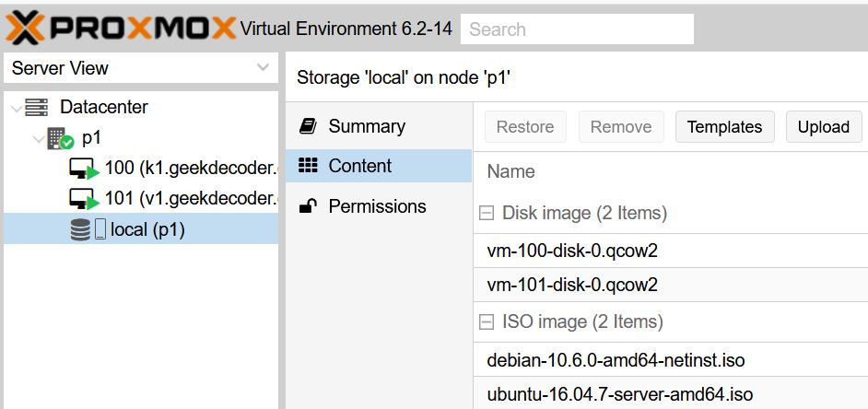Image resolution: width=868 pixels, height=409 pixels.
Task: Click the Summary book icon
Action: coord(310,126)
